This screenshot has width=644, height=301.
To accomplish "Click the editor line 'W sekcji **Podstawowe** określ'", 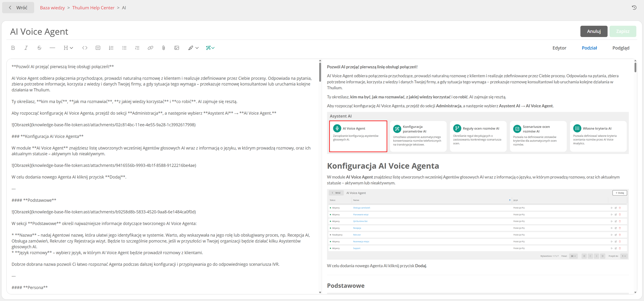I will click(104, 224).
